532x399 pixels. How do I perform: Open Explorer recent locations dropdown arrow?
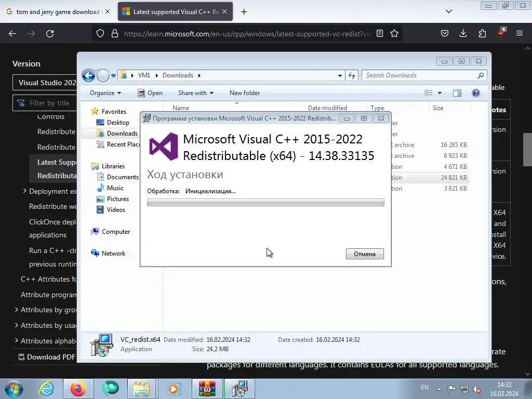coord(113,76)
